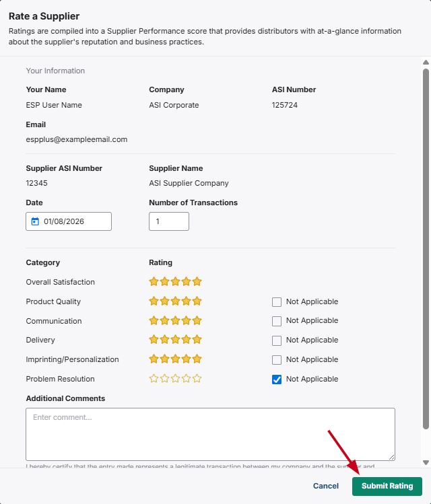Click the calendar icon in Date field
This screenshot has width=431, height=504.
point(35,221)
